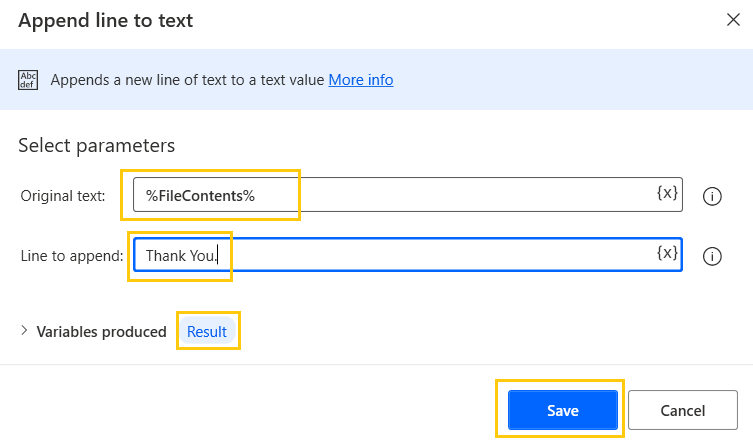Open the More info link
Screen dimensions: 753x442
tap(361, 80)
